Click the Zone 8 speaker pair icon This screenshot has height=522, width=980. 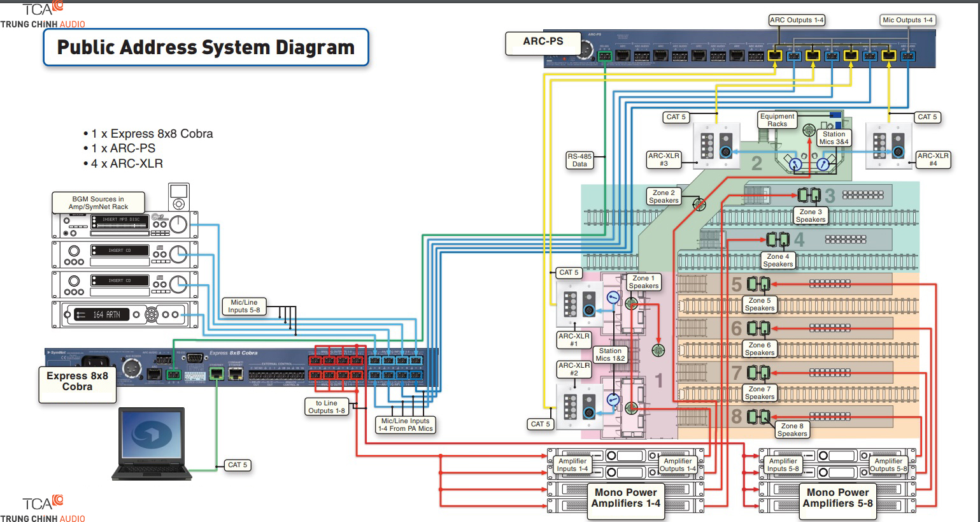coord(758,416)
